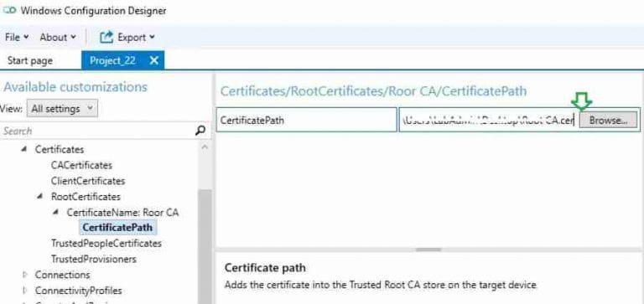Close the Project_22 tab

[154, 61]
